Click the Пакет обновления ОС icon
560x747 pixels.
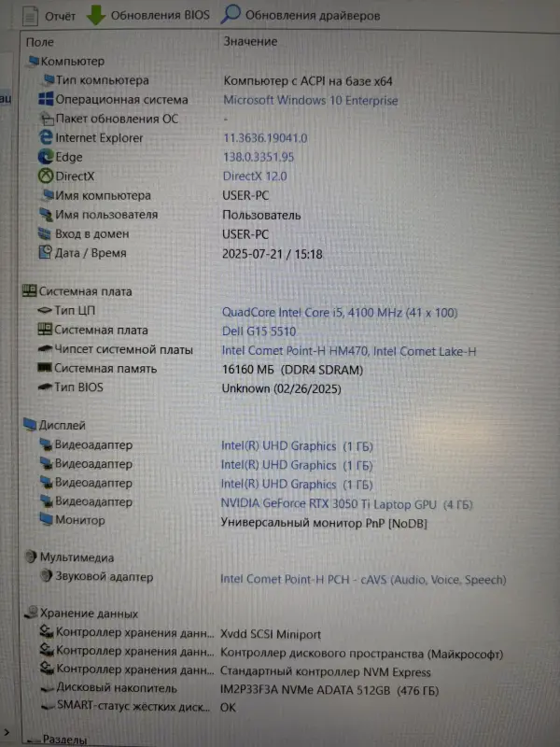pos(46,119)
